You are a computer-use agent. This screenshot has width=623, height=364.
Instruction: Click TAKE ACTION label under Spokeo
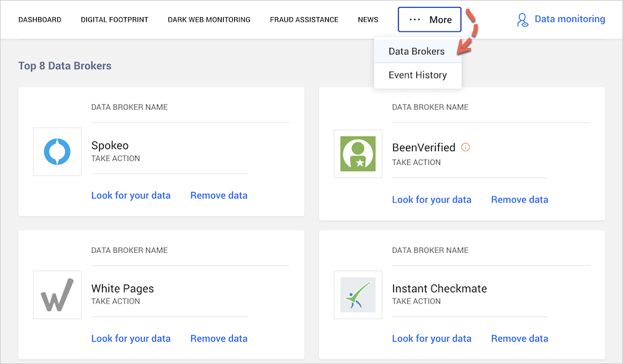pos(116,158)
